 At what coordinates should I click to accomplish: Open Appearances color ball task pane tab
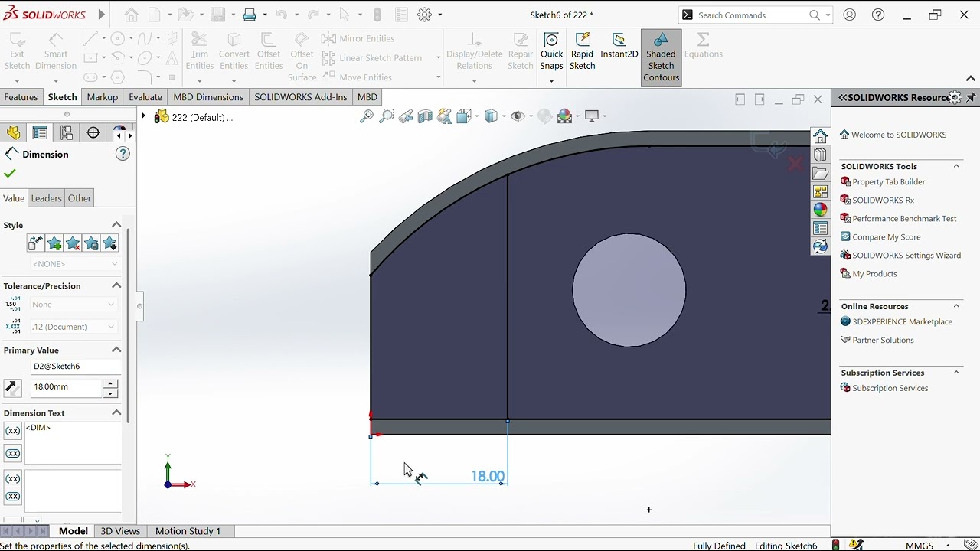(820, 210)
